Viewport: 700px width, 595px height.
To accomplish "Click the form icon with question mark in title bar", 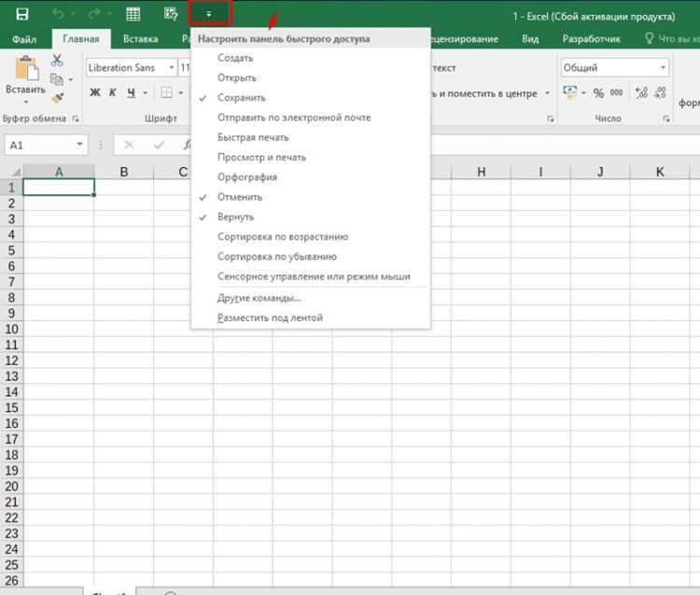I will tap(171, 14).
